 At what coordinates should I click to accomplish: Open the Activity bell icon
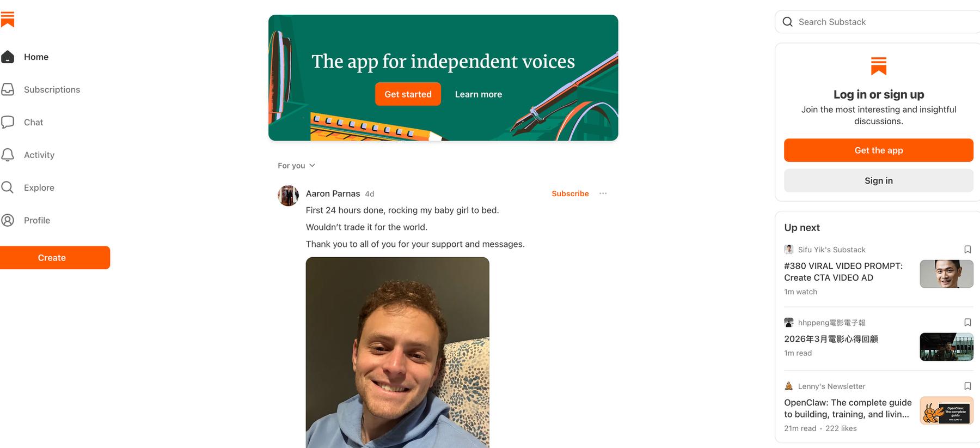coord(8,155)
